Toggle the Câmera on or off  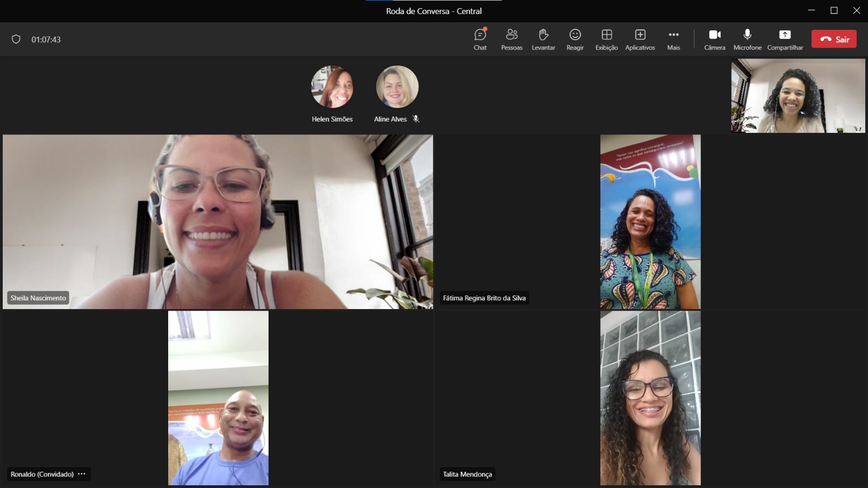714,40
